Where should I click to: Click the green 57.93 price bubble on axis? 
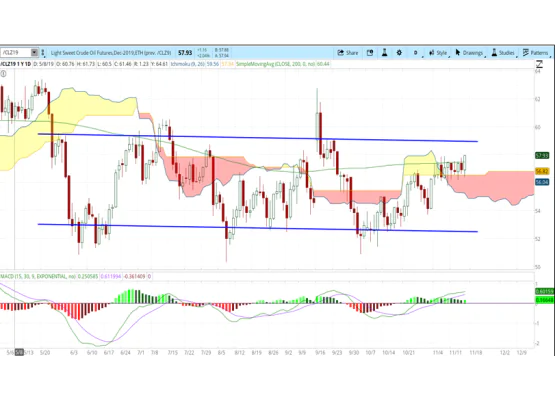tap(542, 155)
